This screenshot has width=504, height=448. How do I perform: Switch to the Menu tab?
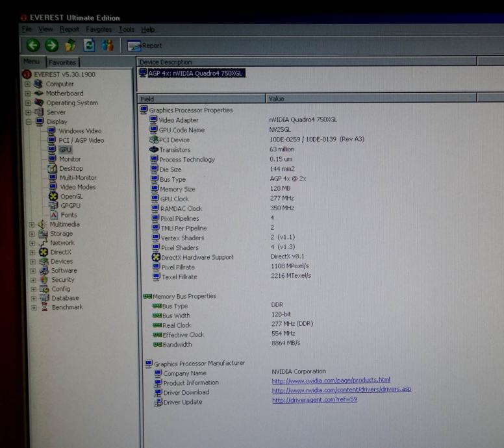(x=32, y=62)
